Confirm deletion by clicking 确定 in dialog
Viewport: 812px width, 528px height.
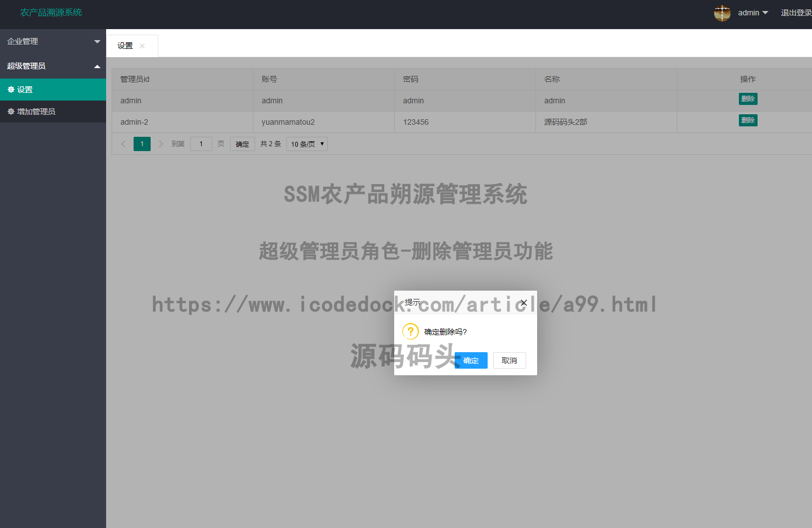(x=471, y=360)
